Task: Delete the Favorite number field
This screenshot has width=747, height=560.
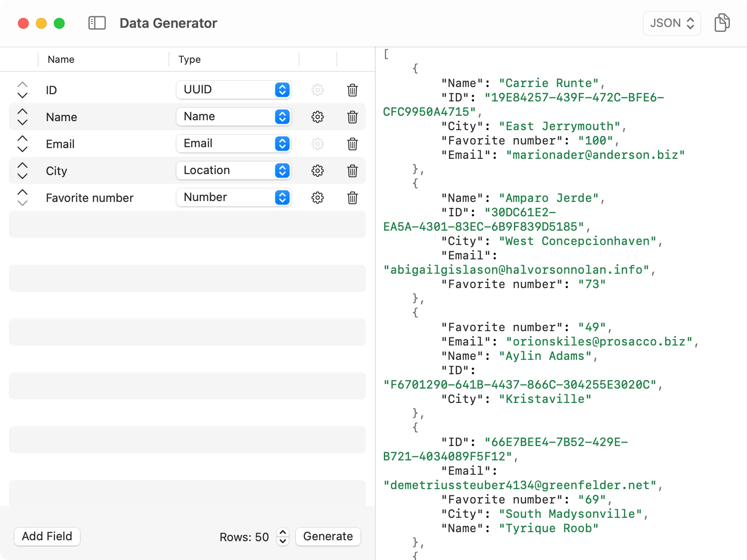Action: pos(352,198)
